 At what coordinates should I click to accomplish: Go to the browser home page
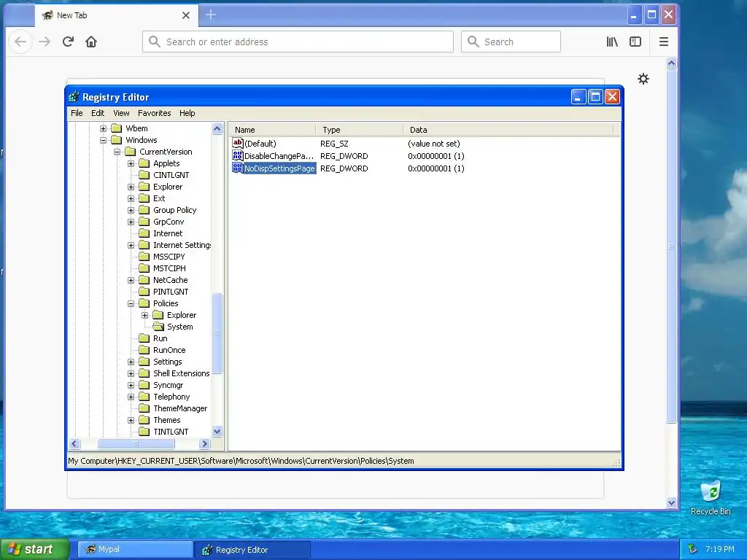(91, 42)
